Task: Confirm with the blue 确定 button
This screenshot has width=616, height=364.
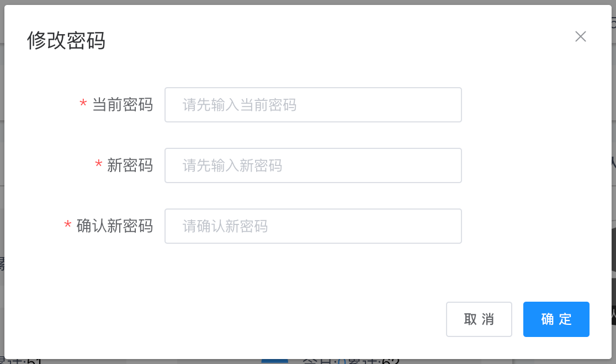Action: pos(556,319)
